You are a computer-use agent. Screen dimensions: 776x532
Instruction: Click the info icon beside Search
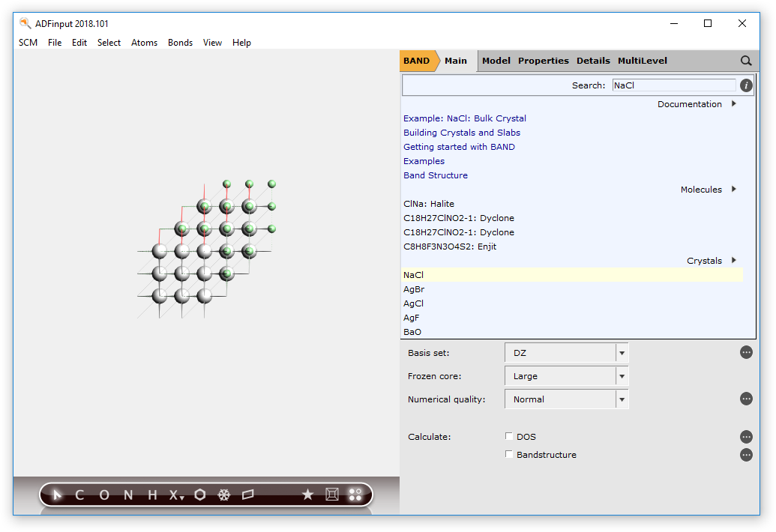[746, 85]
